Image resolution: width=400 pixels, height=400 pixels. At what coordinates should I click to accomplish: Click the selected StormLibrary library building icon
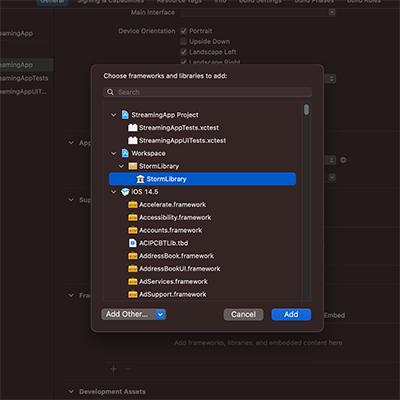click(x=140, y=179)
